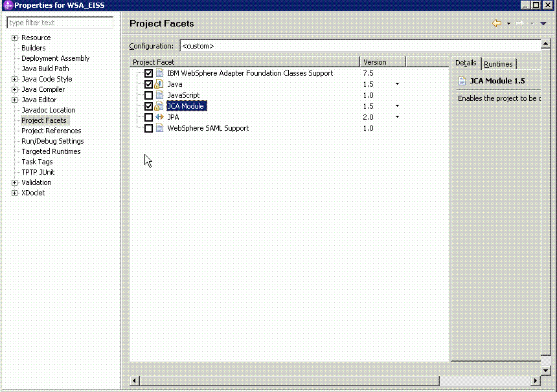
Task: Uncheck the JCA Module facet checkbox
Action: [148, 107]
